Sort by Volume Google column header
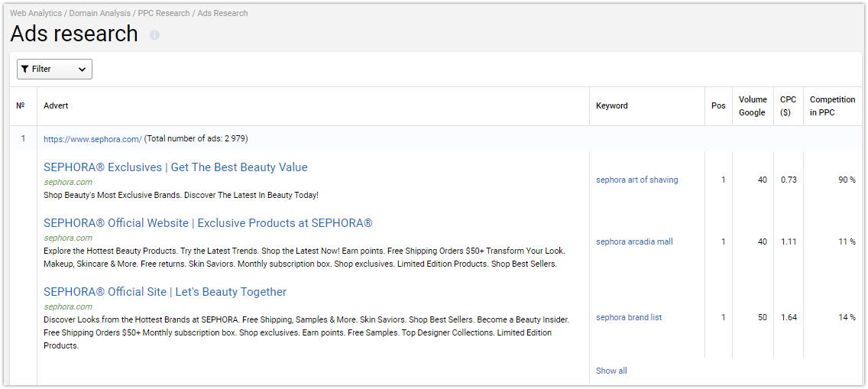Viewport: 868px width, 389px height. click(x=753, y=105)
